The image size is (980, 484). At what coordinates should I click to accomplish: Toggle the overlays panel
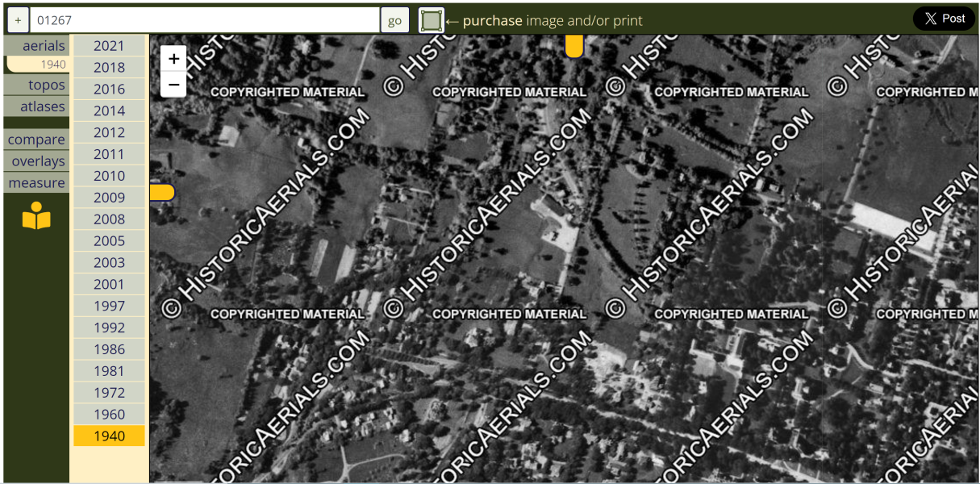(35, 161)
